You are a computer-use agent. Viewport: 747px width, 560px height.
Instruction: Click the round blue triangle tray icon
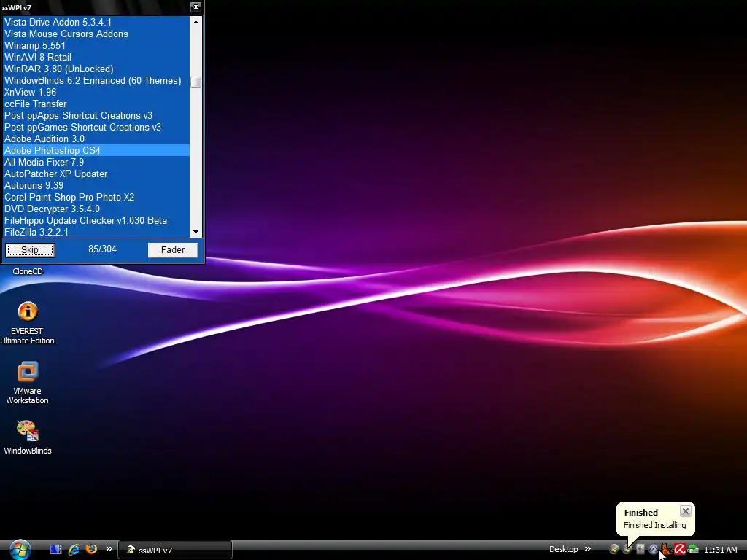coord(653,549)
